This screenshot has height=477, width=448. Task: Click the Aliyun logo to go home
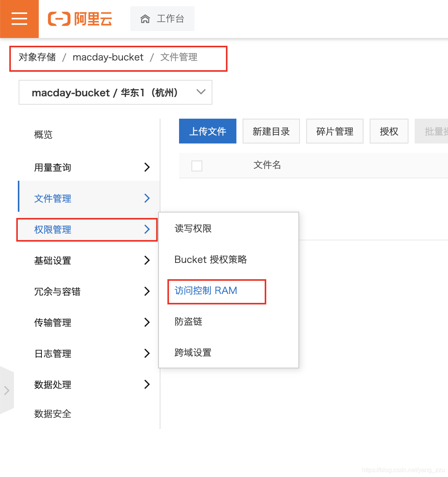tap(79, 19)
